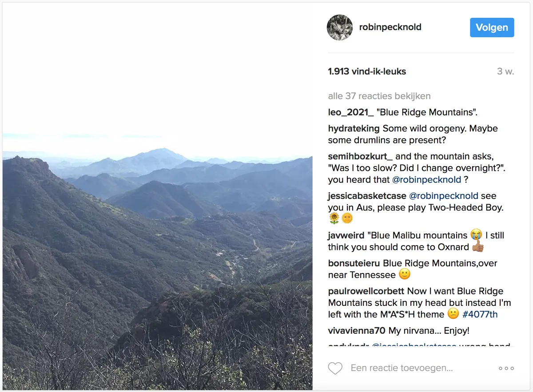Open bonsuteieru commenter profile
Viewport: 533px width, 392px height.
click(x=354, y=263)
